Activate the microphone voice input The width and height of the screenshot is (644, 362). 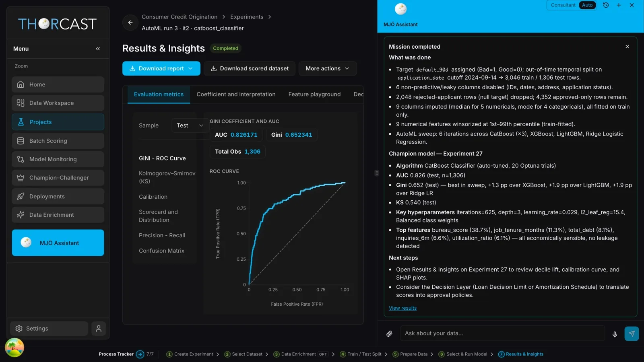pos(615,334)
